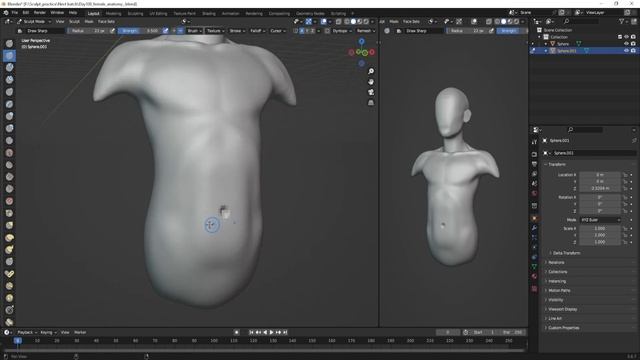Open the Object Data green triangle tab
The width and height of the screenshot is (640, 360).
click(x=534, y=267)
